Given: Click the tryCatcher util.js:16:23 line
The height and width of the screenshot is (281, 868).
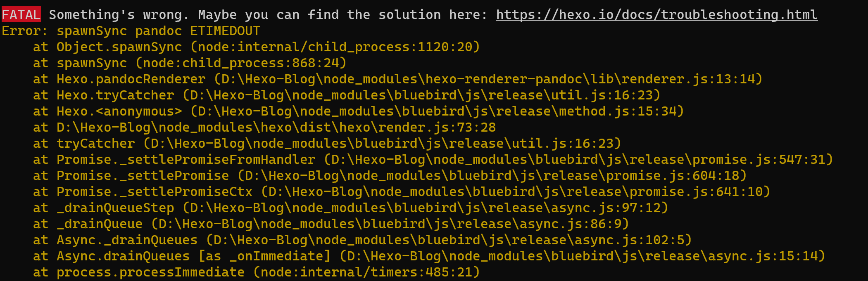Looking at the screenshot, I should tap(327, 144).
